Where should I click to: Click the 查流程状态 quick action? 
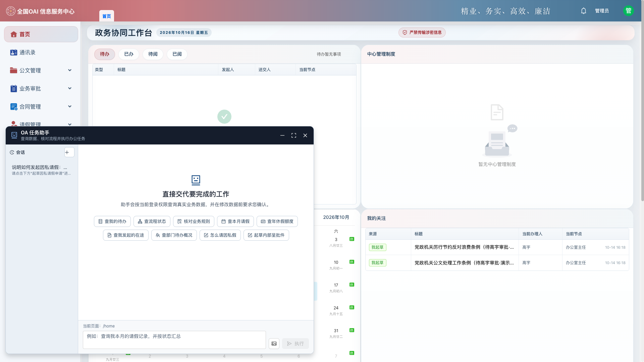[152, 222]
